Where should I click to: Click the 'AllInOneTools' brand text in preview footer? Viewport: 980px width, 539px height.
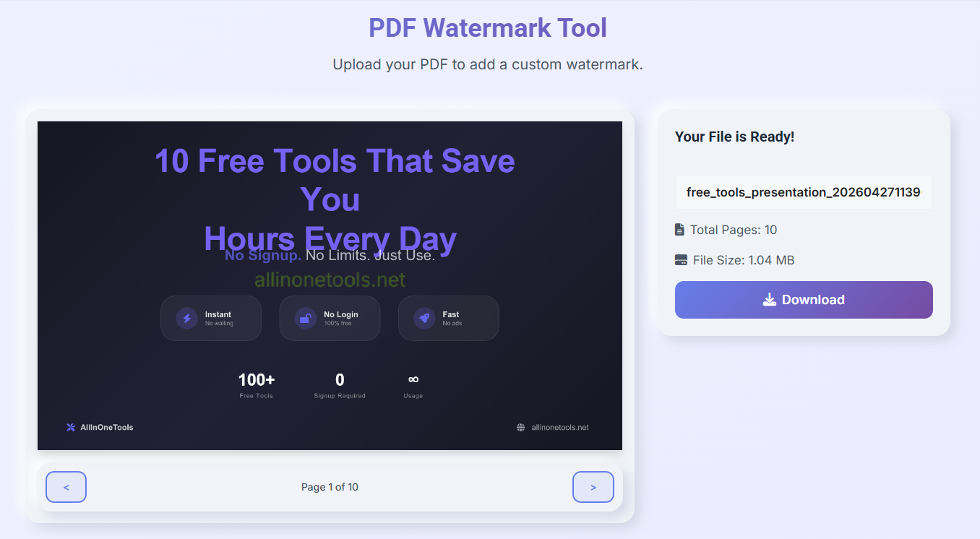(x=107, y=427)
